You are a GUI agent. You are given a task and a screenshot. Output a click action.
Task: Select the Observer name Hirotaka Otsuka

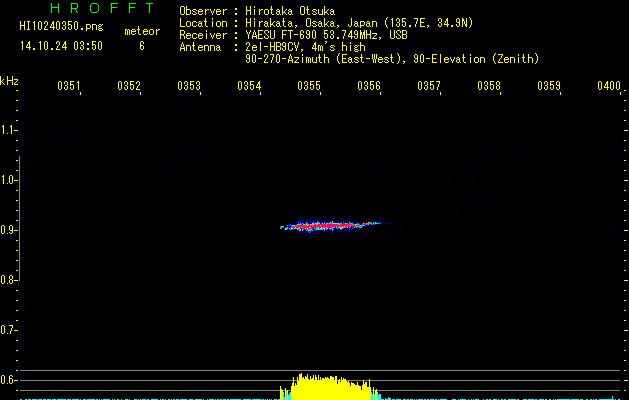[x=290, y=11]
